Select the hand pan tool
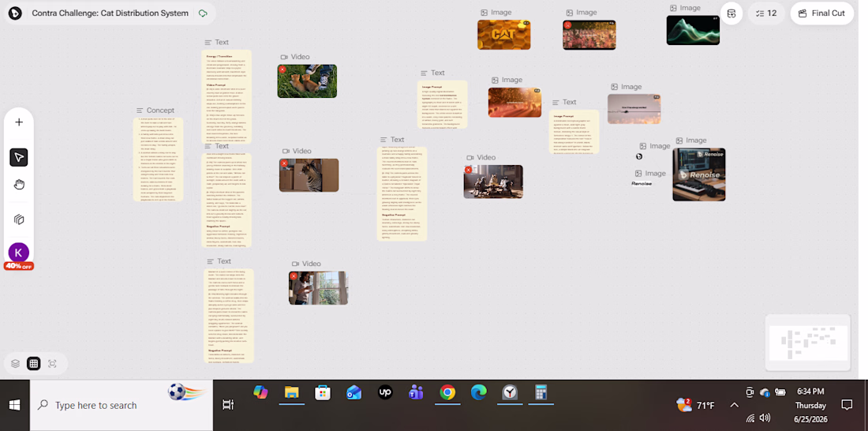 click(19, 185)
